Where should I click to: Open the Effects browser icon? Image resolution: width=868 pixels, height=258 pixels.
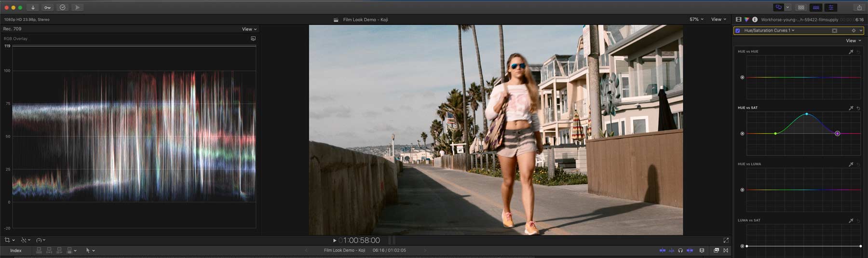click(716, 251)
